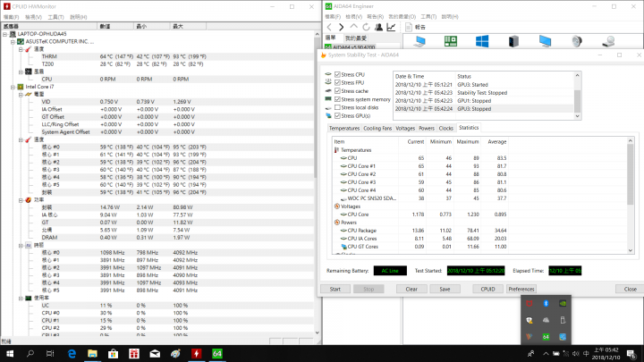Toggle the Stress FPU checkbox
The height and width of the screenshot is (362, 644).
point(337,82)
